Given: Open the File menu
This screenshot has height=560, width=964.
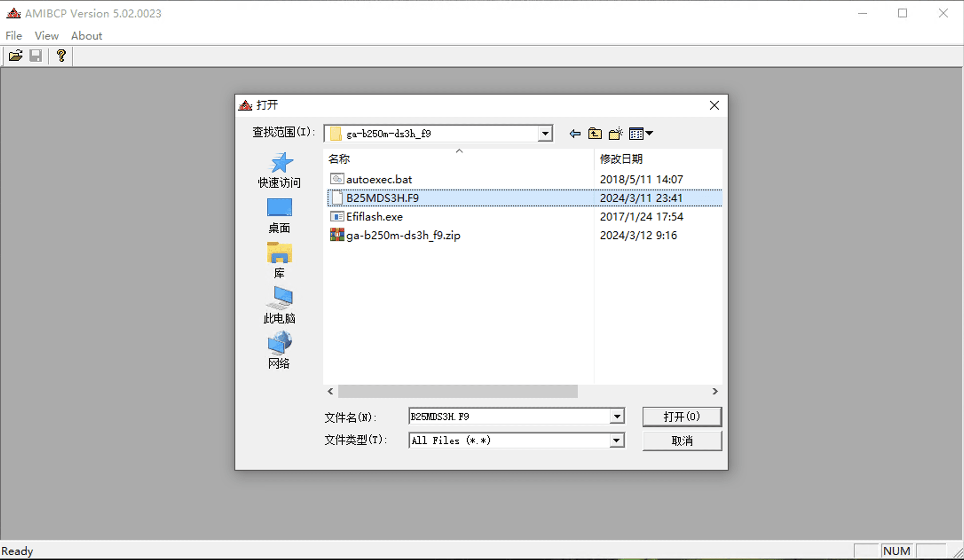Looking at the screenshot, I should [14, 35].
